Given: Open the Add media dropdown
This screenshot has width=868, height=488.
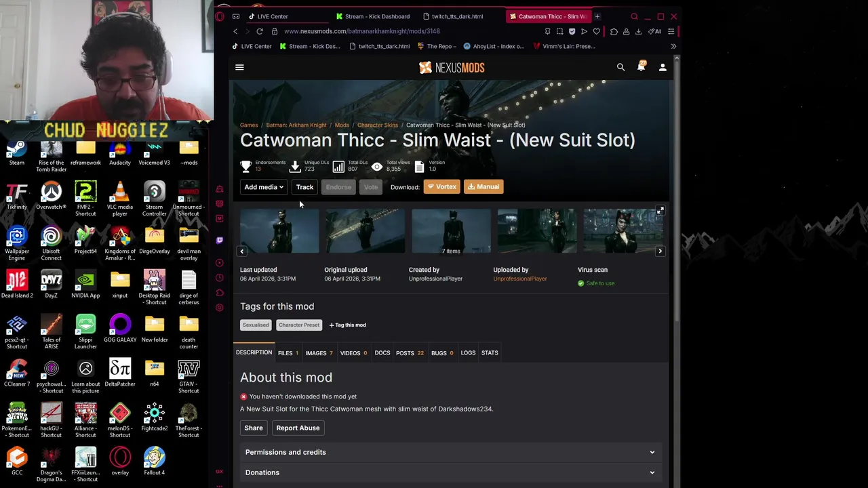Looking at the screenshot, I should click(264, 187).
